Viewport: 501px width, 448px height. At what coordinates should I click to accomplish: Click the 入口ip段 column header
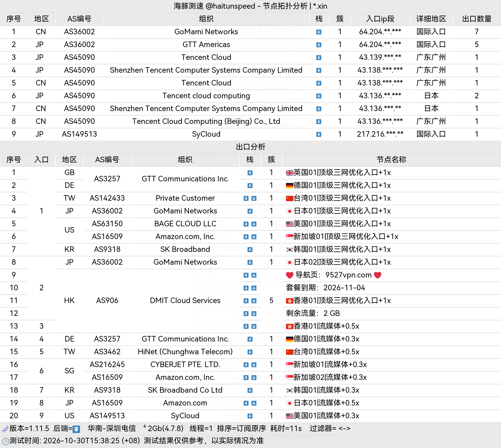(380, 19)
